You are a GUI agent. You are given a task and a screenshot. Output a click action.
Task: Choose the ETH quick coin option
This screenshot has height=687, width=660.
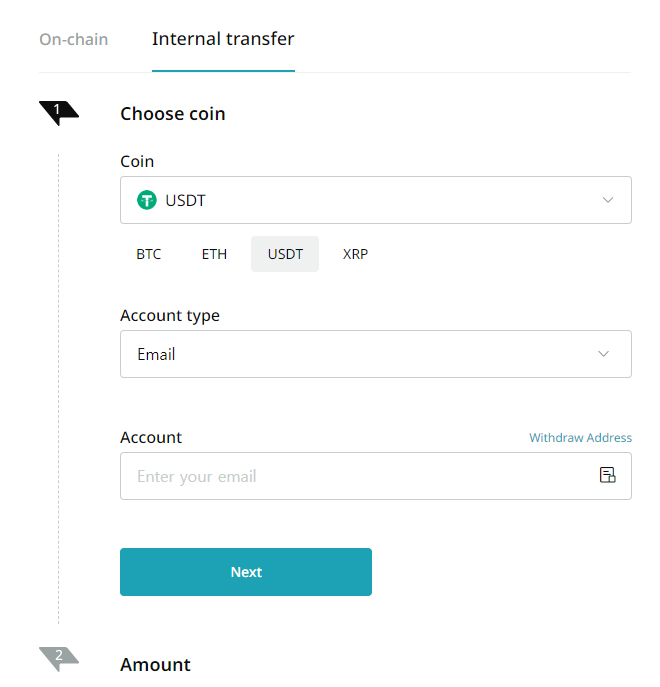(x=214, y=254)
